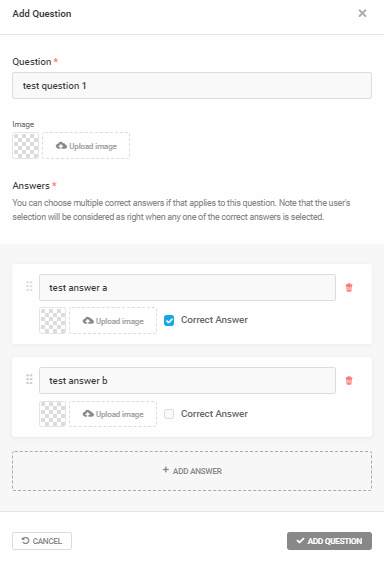The height and width of the screenshot is (565, 384).
Task: Cancel adding the question
Action: click(x=42, y=541)
